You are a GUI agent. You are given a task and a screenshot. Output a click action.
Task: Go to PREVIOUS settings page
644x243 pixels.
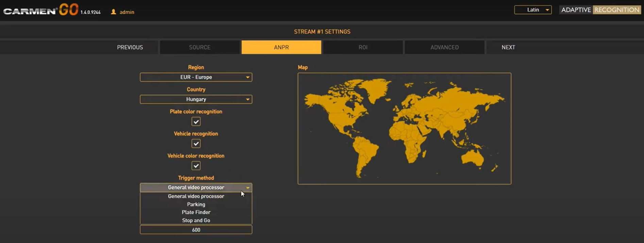pos(130,47)
